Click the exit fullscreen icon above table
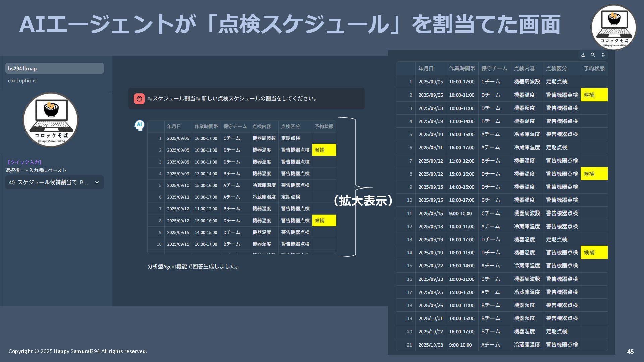The image size is (644, 362). pyautogui.click(x=603, y=55)
